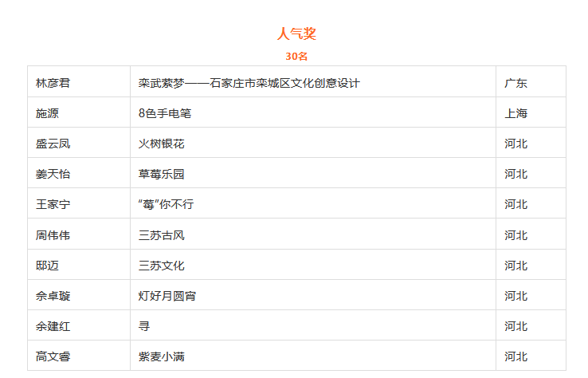Click the 三苏文化 work title

pos(161,266)
